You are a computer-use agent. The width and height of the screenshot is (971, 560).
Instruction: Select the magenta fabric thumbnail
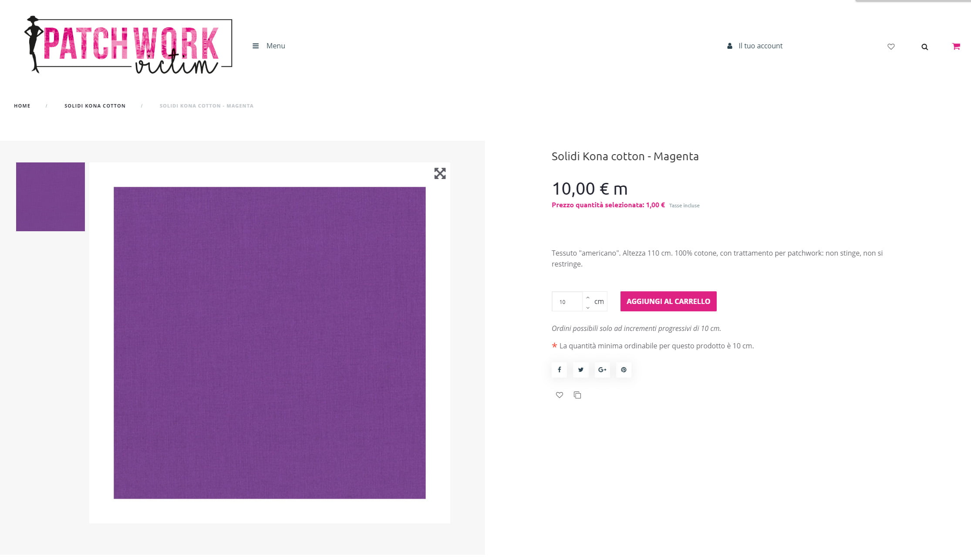[51, 197]
